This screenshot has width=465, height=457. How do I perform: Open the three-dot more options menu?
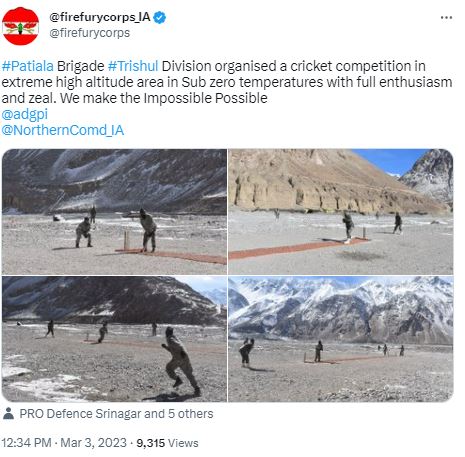[446, 17]
